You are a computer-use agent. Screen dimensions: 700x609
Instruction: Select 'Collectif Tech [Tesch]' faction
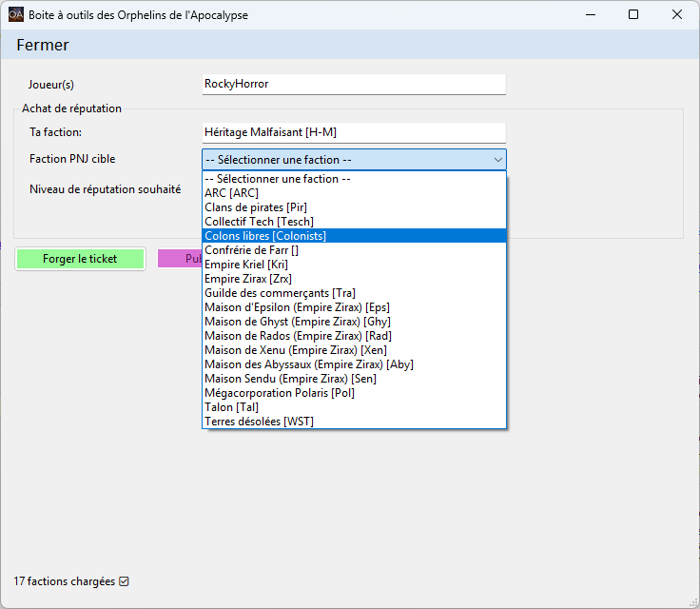point(259,222)
